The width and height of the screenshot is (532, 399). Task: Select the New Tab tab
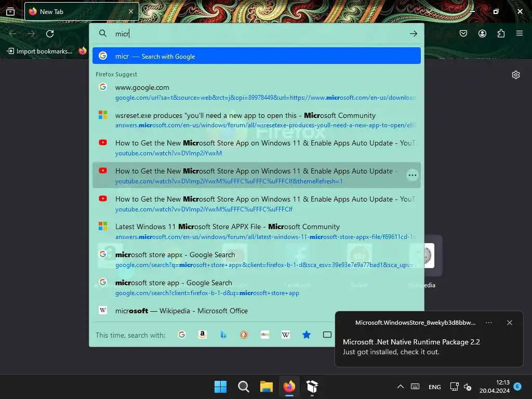tap(82, 11)
